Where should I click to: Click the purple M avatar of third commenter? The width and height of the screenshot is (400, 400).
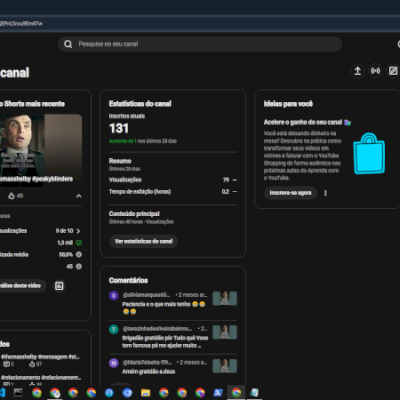[x=114, y=363]
